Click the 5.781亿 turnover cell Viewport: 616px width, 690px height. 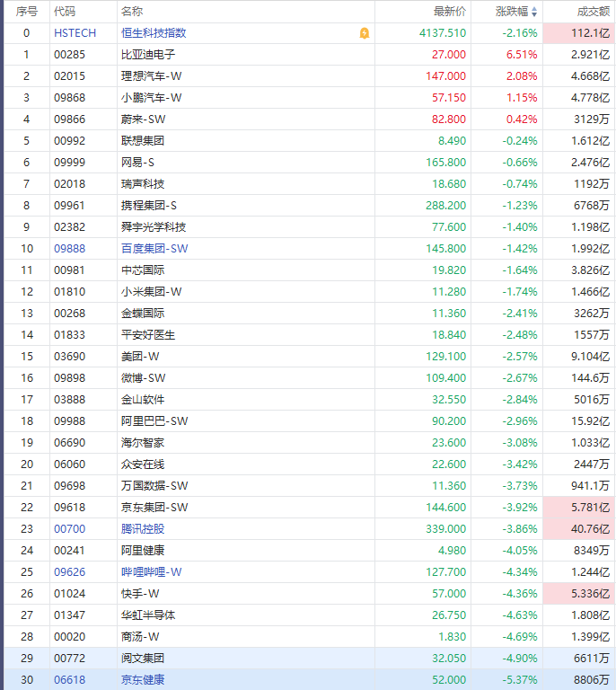(578, 508)
